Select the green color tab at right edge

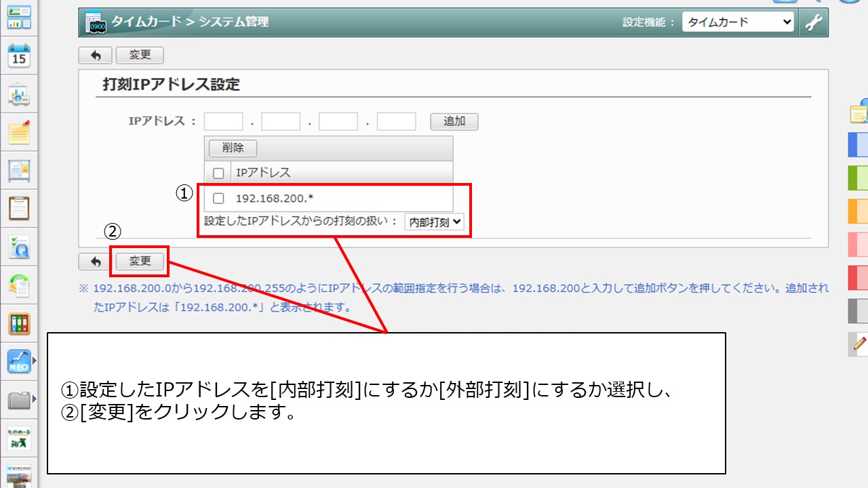859,178
